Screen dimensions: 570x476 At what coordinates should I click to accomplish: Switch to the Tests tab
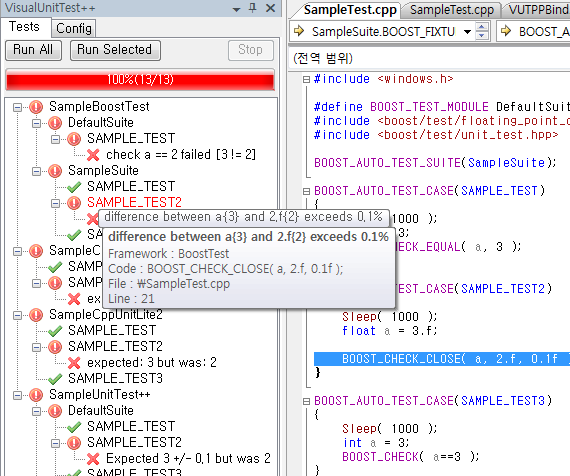coord(24,27)
